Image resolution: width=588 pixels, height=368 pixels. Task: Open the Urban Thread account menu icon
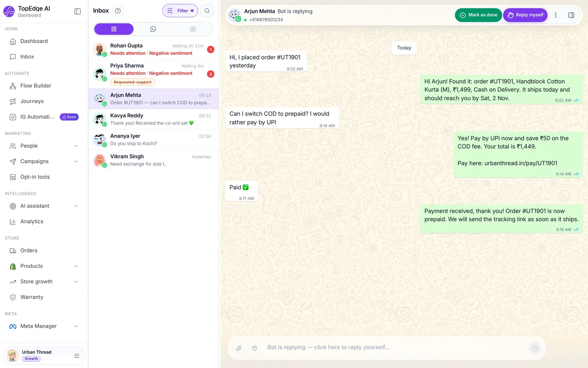click(x=77, y=356)
